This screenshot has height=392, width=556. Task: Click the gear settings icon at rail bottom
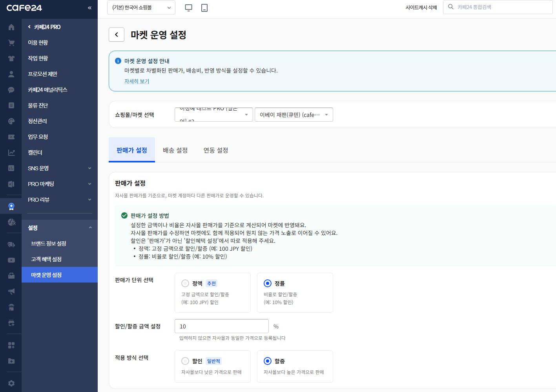[11, 383]
